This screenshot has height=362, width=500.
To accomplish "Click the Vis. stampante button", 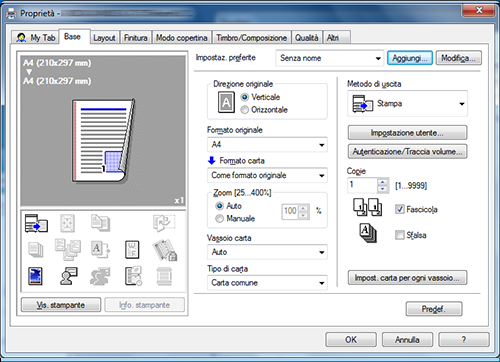I will [x=61, y=305].
